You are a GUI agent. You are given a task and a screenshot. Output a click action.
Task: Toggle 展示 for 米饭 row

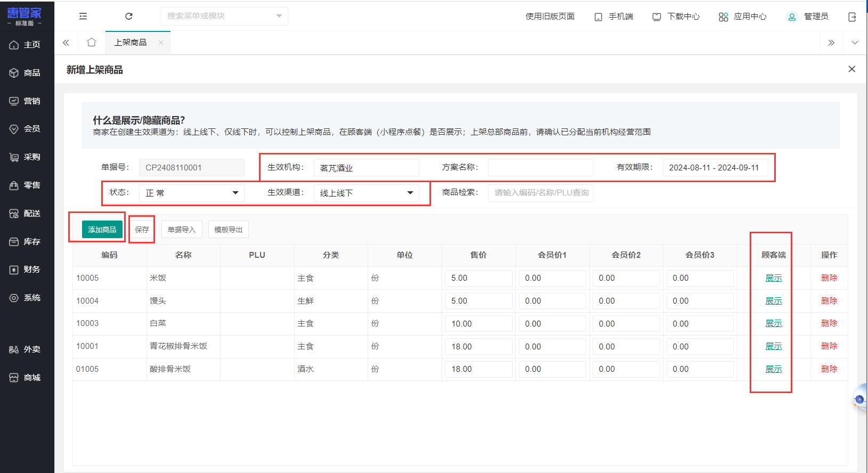click(773, 278)
